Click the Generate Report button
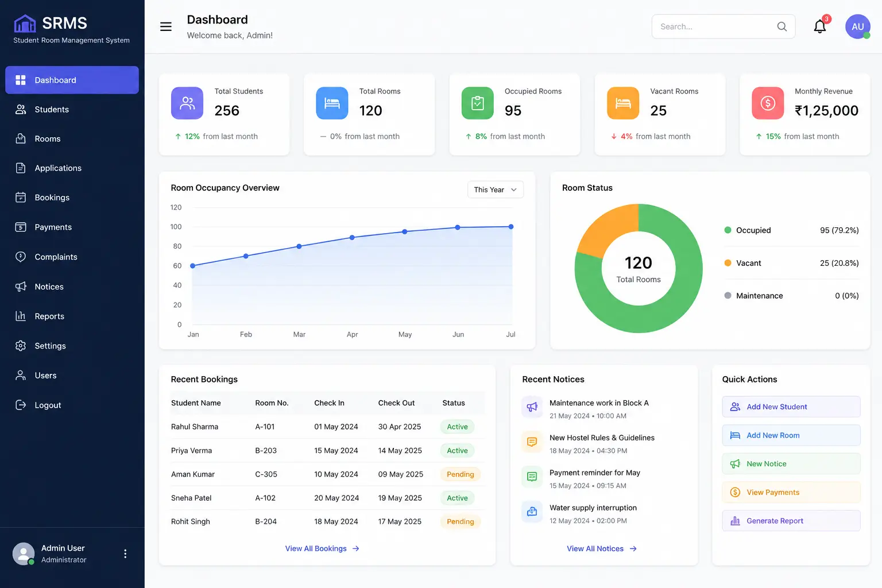This screenshot has height=588, width=882. (x=791, y=521)
